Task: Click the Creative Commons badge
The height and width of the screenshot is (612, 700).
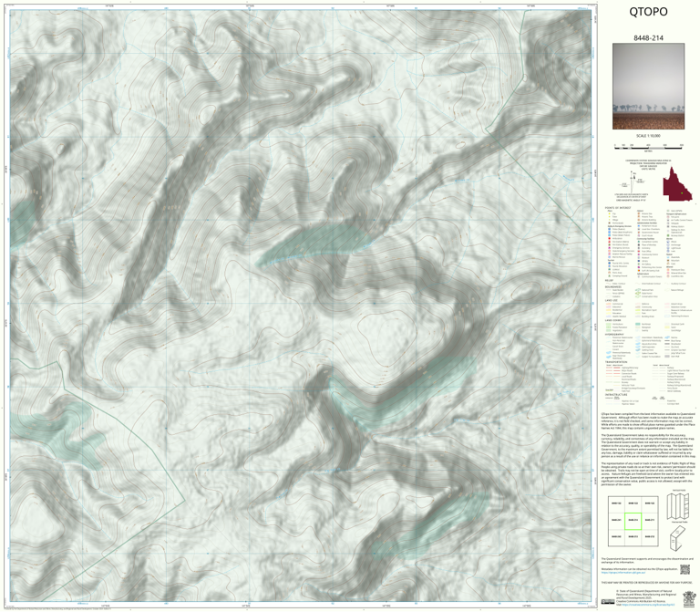Action: tap(608, 601)
